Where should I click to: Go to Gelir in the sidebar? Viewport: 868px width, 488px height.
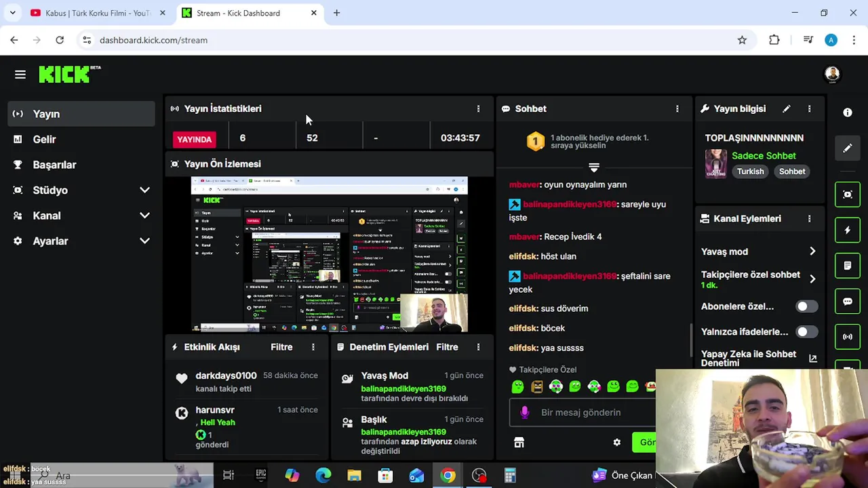click(81, 140)
